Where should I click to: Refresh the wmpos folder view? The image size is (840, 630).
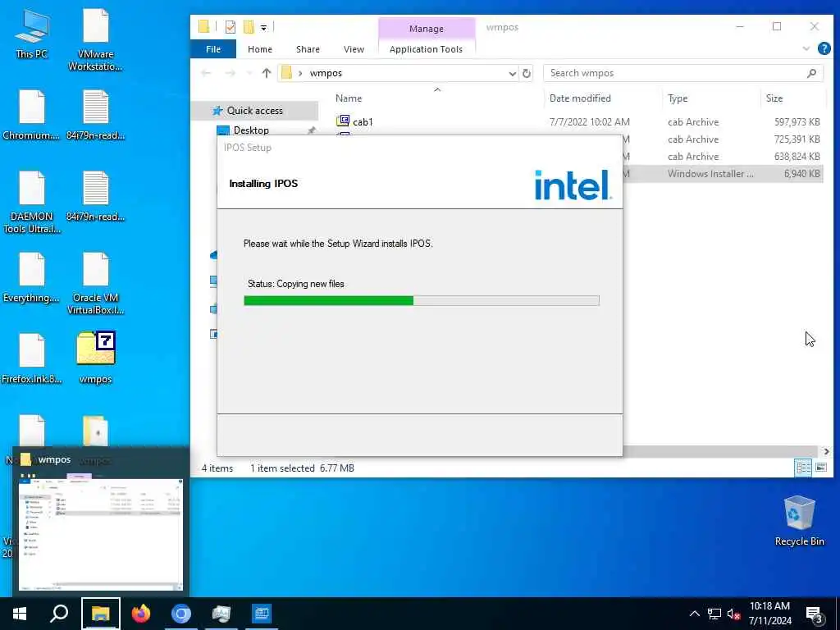click(527, 73)
